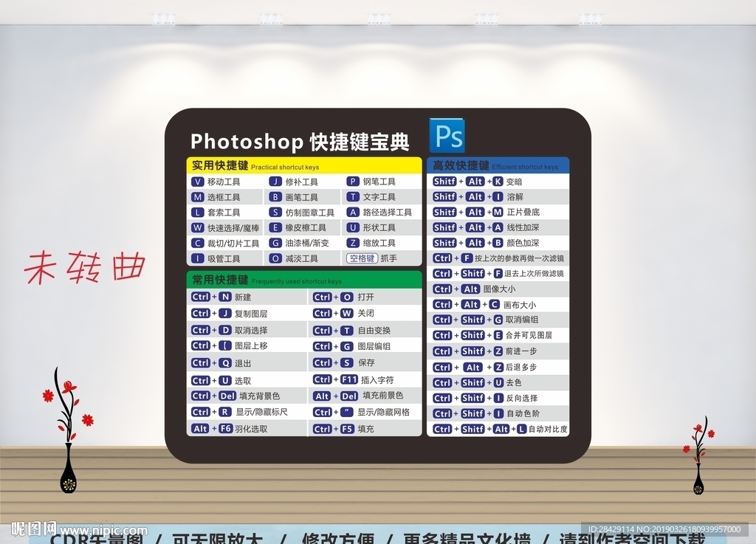The width and height of the screenshot is (756, 544).
Task: Click the 图层上移 label
Action: click(x=251, y=346)
